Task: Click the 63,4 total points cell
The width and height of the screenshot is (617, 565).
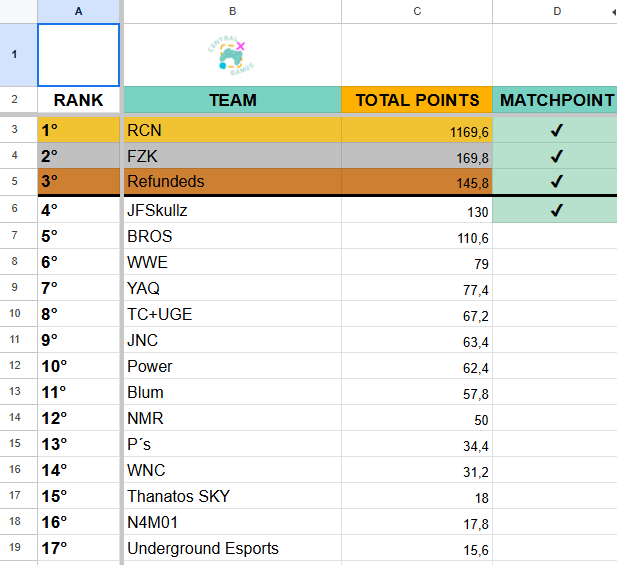Action: (x=417, y=340)
